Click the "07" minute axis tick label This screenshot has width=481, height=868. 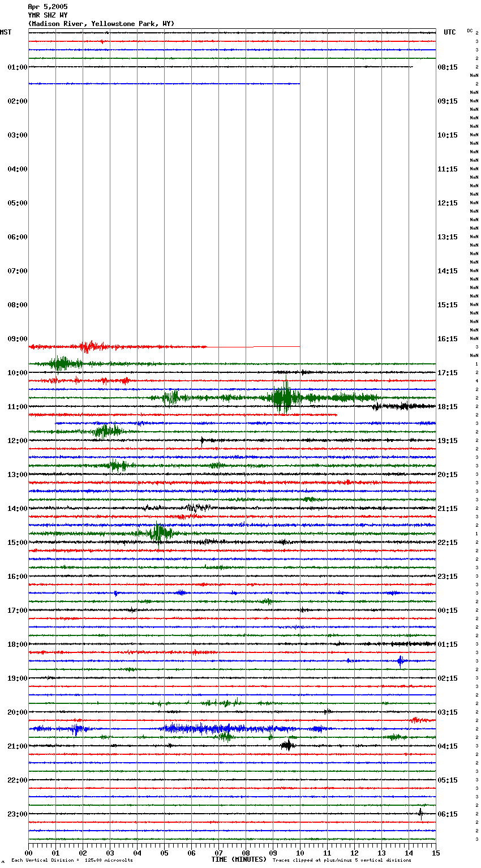[x=218, y=853]
